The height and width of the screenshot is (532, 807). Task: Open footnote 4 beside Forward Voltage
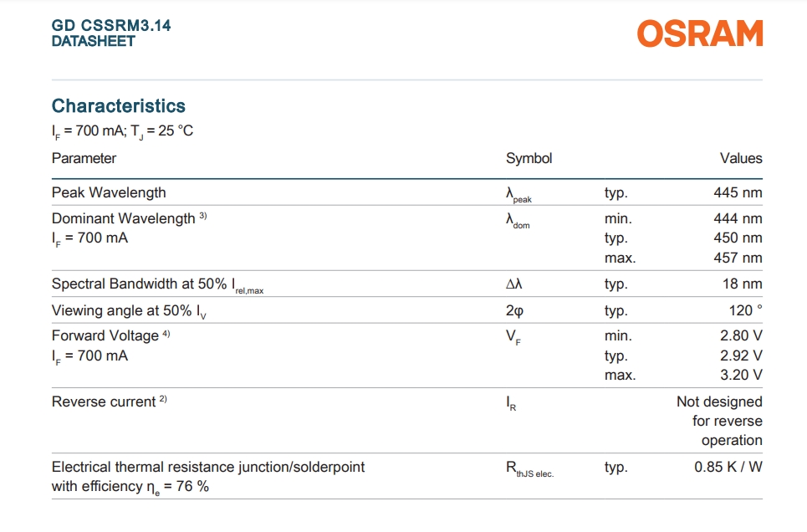point(166,334)
